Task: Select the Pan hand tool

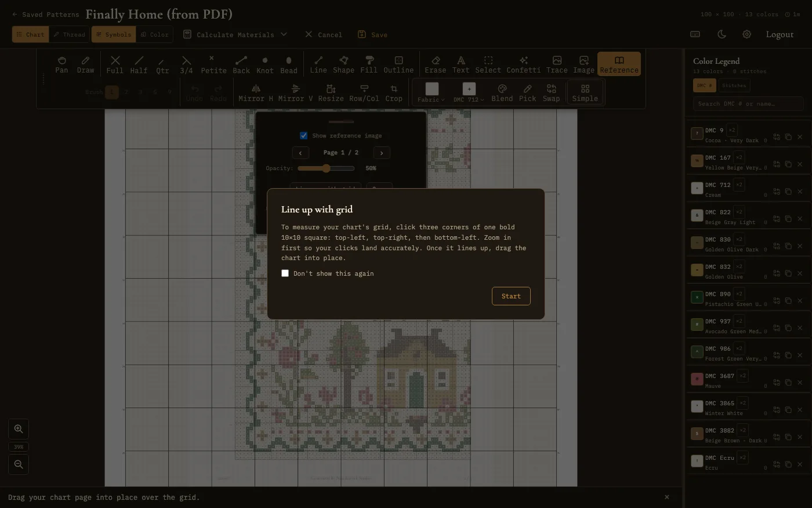Action: (x=61, y=64)
